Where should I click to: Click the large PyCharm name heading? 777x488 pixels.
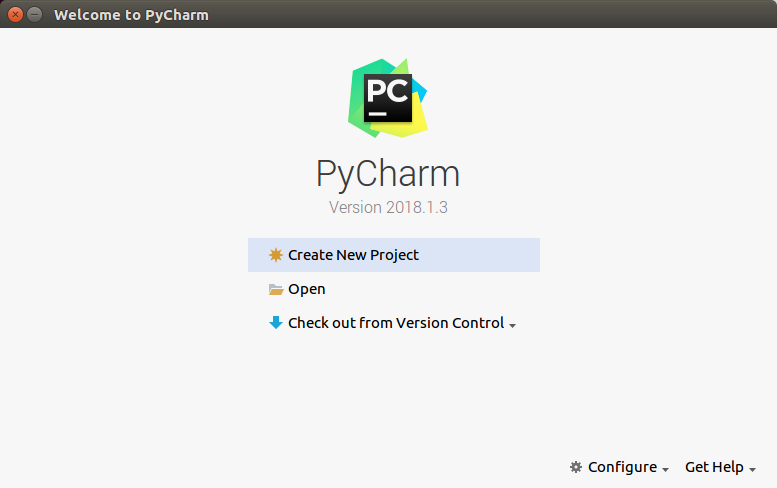[388, 174]
